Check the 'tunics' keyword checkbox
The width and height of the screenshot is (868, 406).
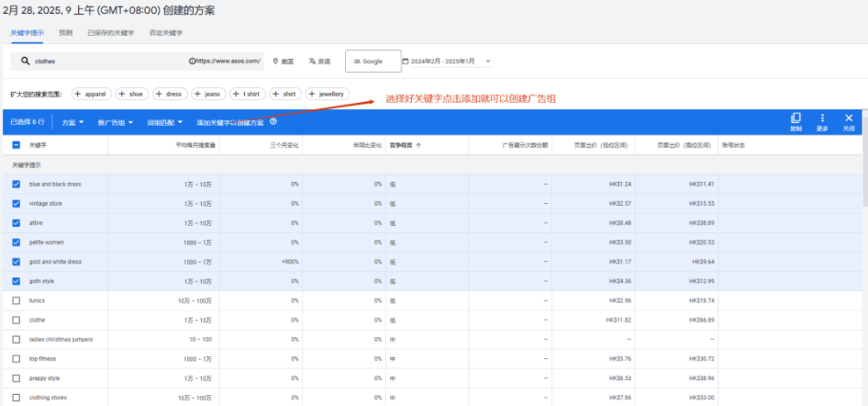[x=17, y=300]
